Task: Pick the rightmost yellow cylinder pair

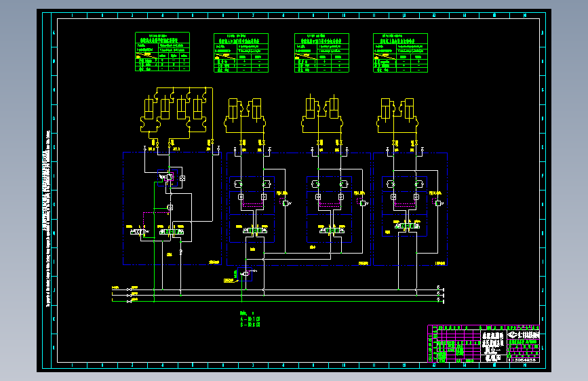Action: click(x=397, y=115)
